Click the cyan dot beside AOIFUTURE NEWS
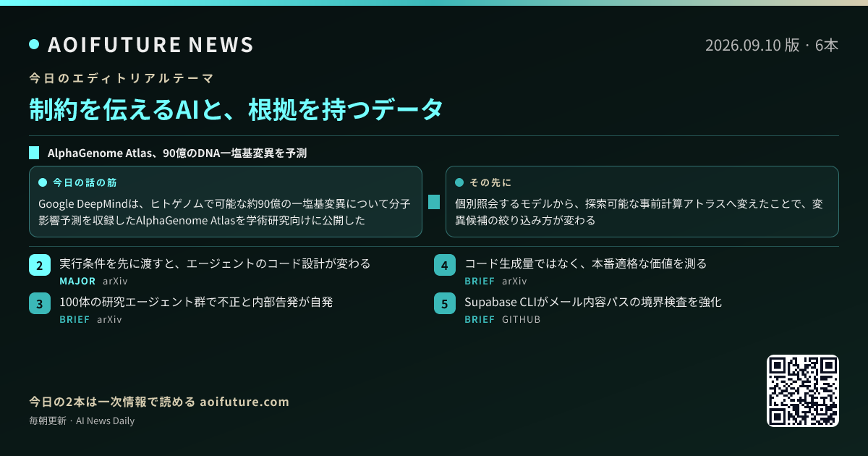Image resolution: width=868 pixels, height=456 pixels. pos(34,45)
